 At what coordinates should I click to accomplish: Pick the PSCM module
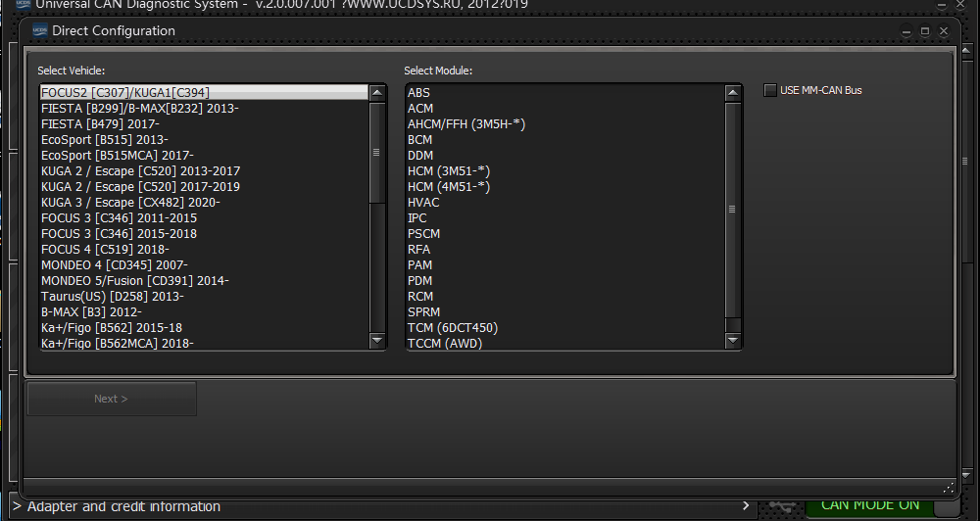click(565, 234)
